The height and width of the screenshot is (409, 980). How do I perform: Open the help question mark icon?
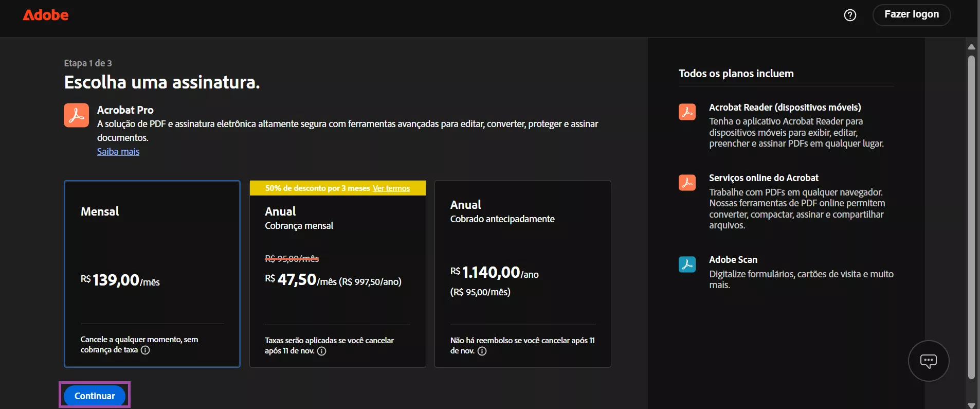850,15
